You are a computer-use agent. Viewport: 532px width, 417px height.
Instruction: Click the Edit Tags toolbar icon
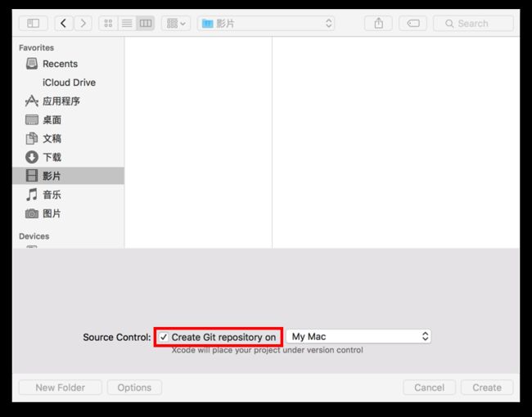[x=413, y=24]
